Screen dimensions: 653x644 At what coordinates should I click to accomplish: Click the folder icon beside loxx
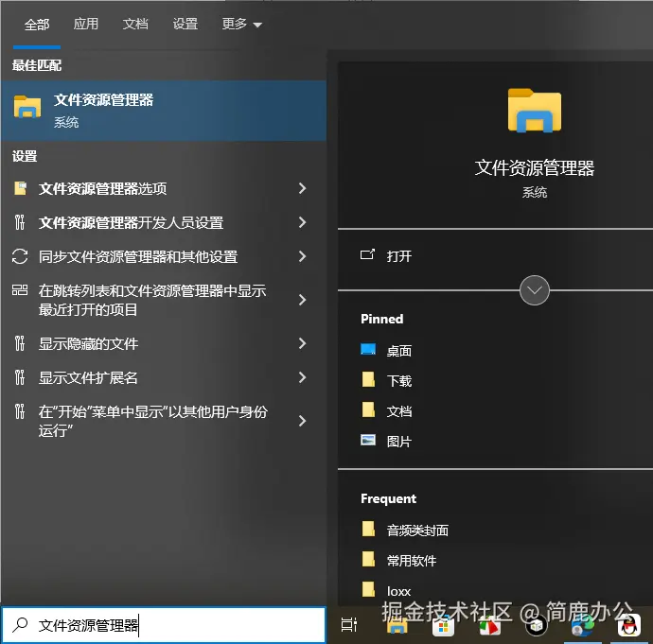(368, 589)
